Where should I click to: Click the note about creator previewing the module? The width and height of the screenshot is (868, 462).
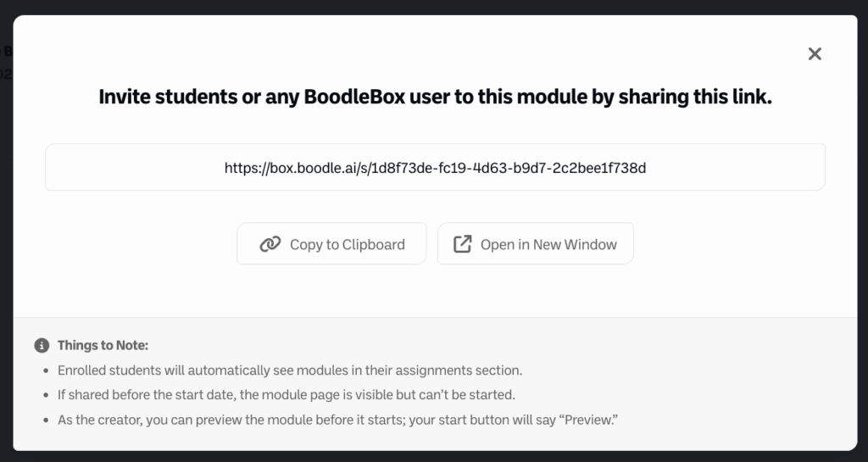tap(337, 420)
